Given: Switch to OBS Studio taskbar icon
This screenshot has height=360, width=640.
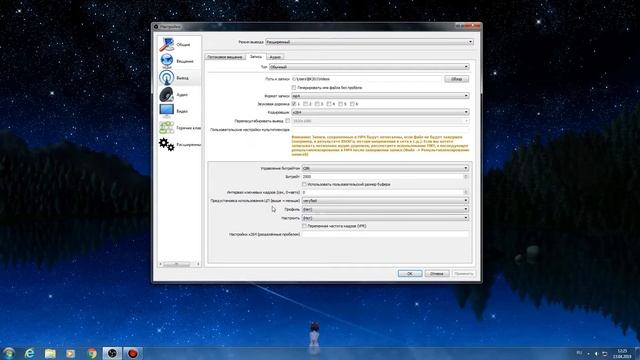Looking at the screenshot, I should click(112, 353).
